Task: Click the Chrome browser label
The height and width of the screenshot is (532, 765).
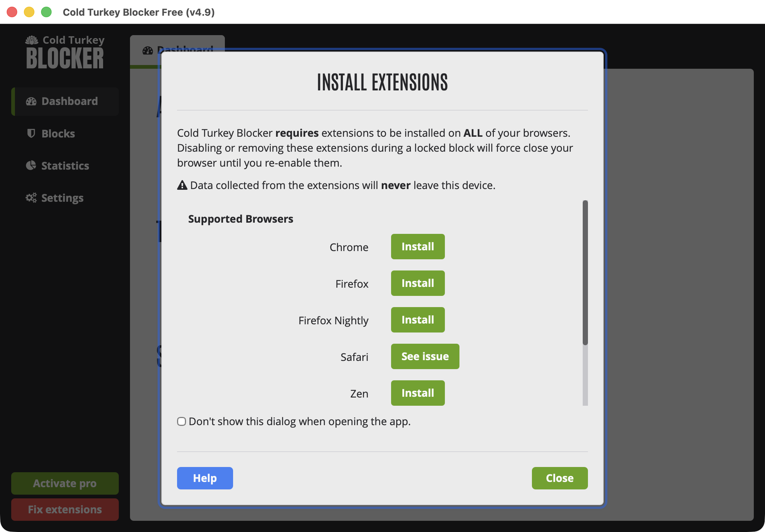Action: 349,247
